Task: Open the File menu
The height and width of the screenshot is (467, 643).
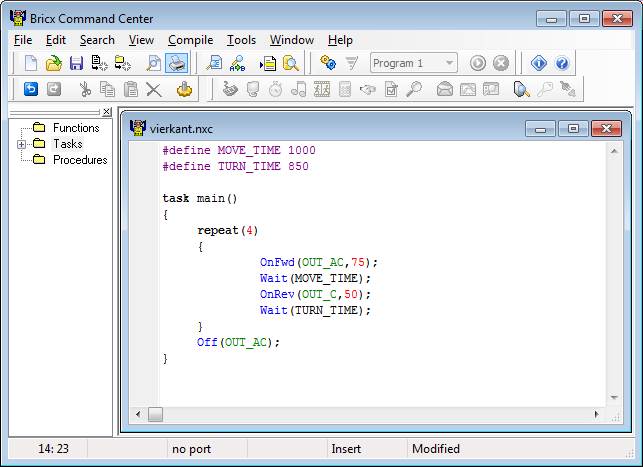Action: coord(23,40)
